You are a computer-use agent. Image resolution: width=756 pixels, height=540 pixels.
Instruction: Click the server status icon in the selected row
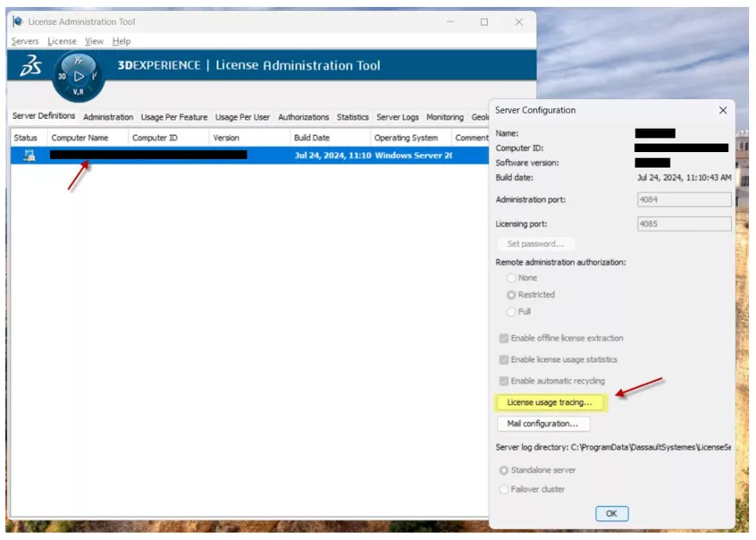pyautogui.click(x=29, y=156)
